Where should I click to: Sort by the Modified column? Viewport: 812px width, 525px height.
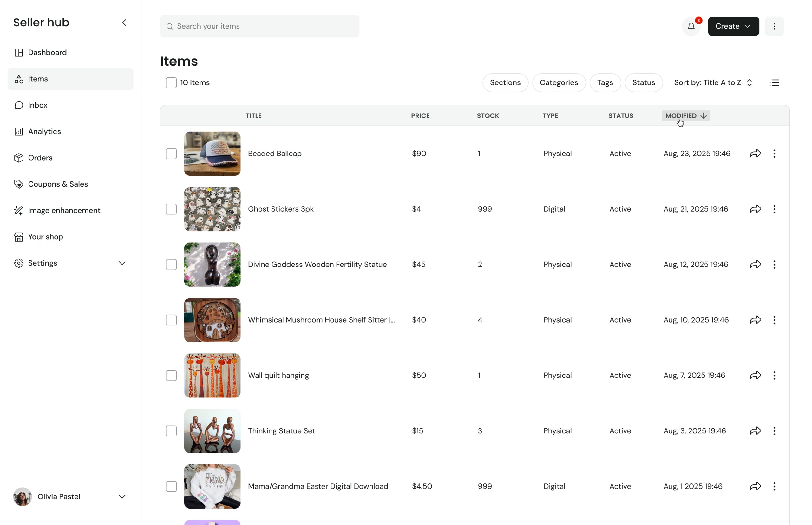click(x=685, y=115)
